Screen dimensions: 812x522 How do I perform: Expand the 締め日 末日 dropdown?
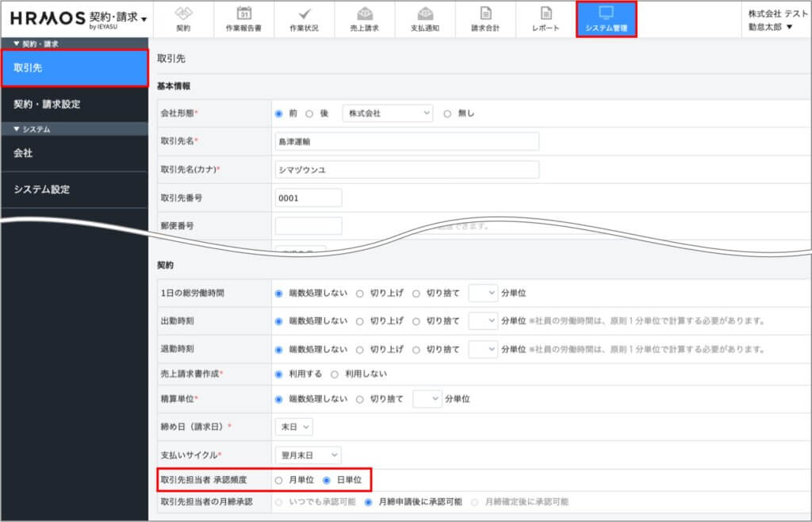pos(293,427)
